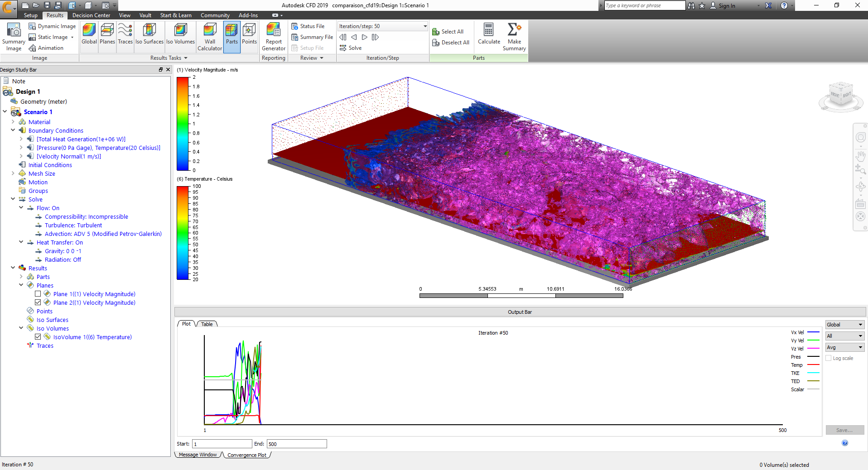This screenshot has width=868, height=470.
Task: Collapse the Boundary Conditions tree node
Action: (13, 130)
